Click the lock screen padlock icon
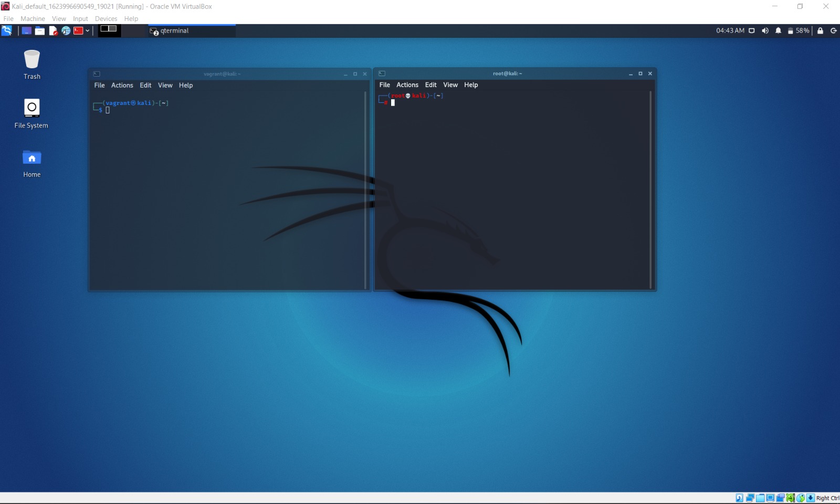 [820, 31]
